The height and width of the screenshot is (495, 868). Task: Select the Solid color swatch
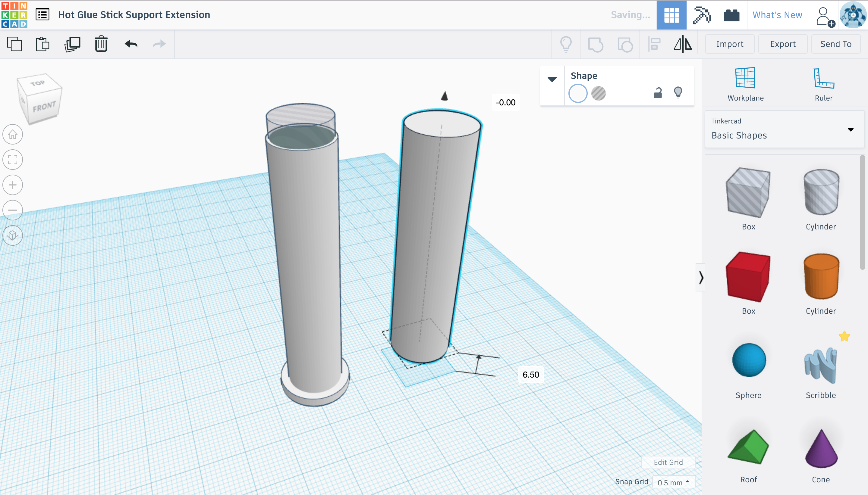[578, 94]
